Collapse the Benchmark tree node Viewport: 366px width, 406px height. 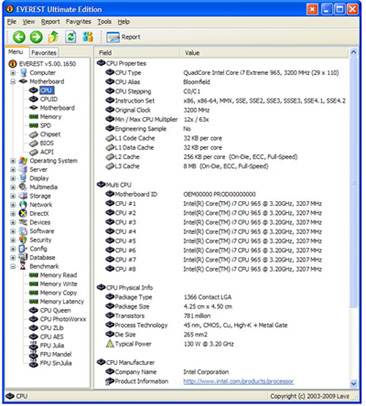click(13, 266)
